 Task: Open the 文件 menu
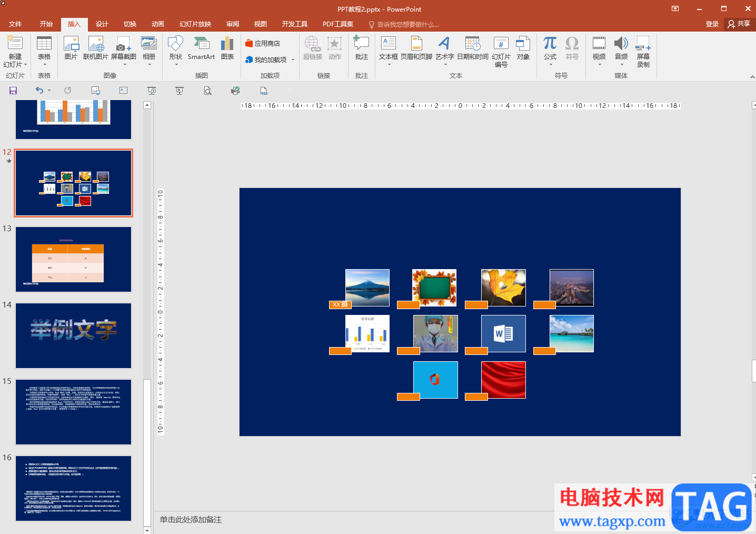click(x=15, y=24)
